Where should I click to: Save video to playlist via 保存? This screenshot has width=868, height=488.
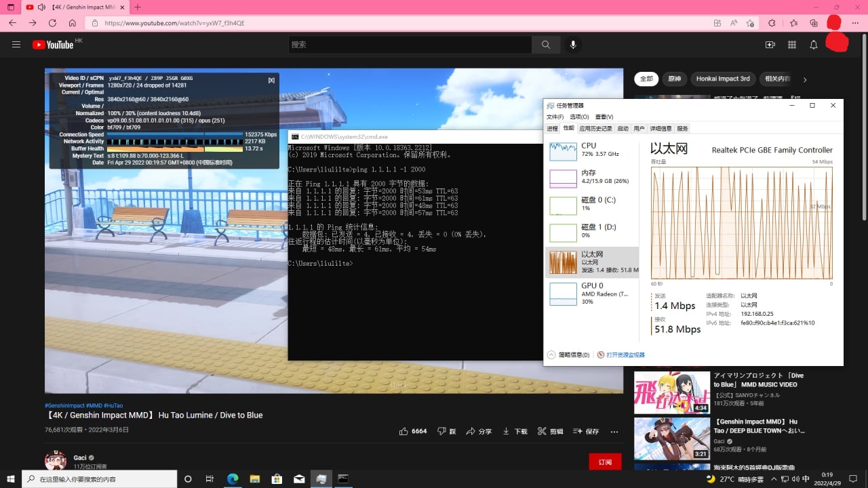point(586,431)
